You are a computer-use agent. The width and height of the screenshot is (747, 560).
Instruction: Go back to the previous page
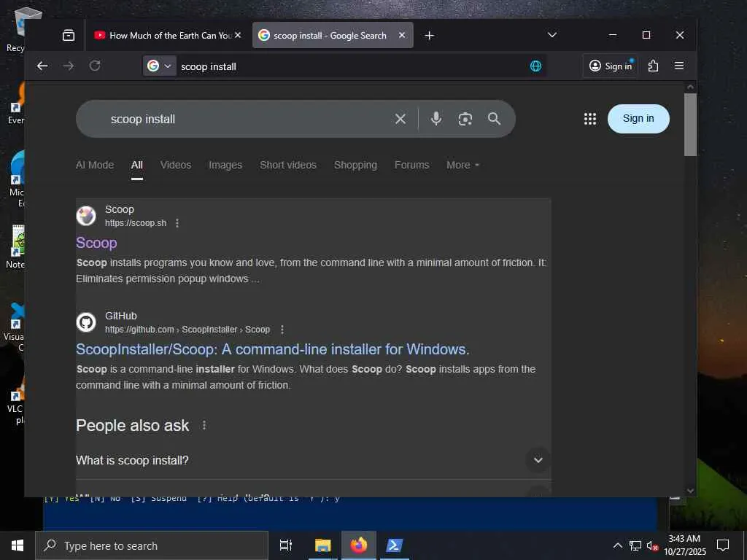pos(42,66)
